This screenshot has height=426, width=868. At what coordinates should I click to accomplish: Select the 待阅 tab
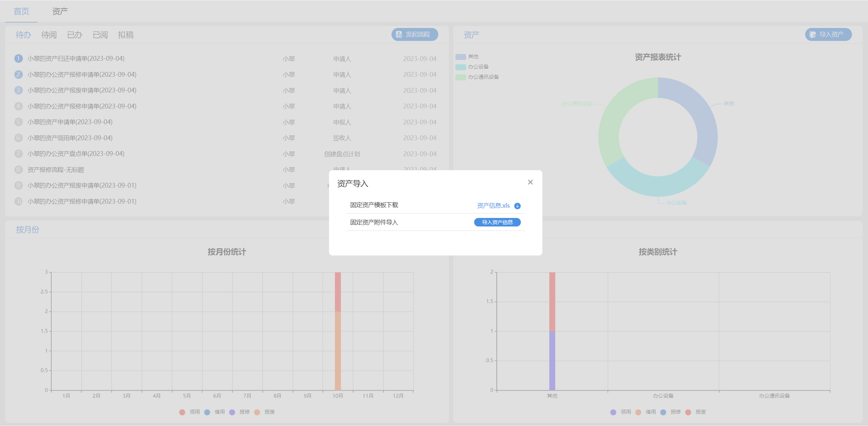tap(49, 35)
